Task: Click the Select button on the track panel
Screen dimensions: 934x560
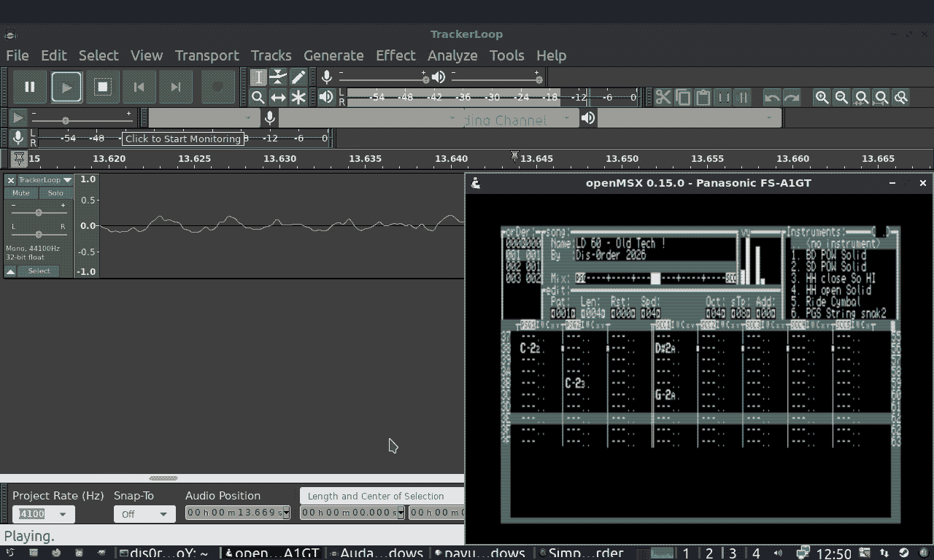Action: coord(39,271)
